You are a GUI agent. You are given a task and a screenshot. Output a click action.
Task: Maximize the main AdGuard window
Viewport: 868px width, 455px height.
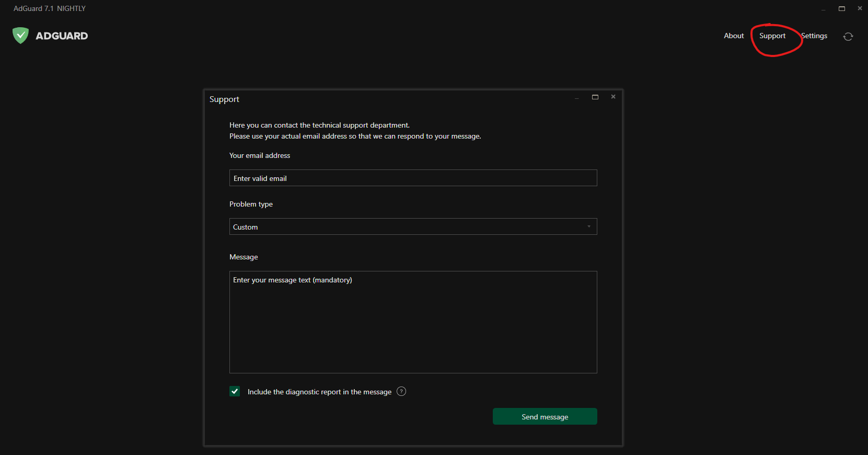click(841, 8)
